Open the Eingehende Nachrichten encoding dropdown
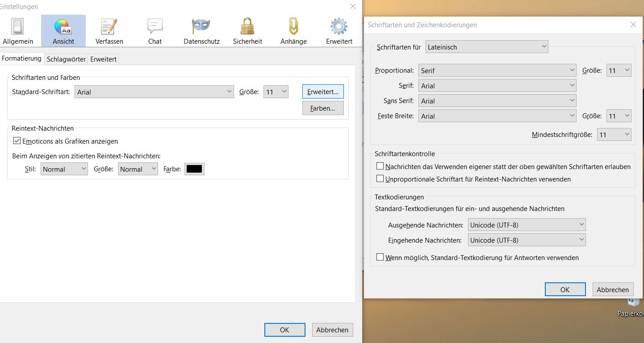 pos(527,240)
